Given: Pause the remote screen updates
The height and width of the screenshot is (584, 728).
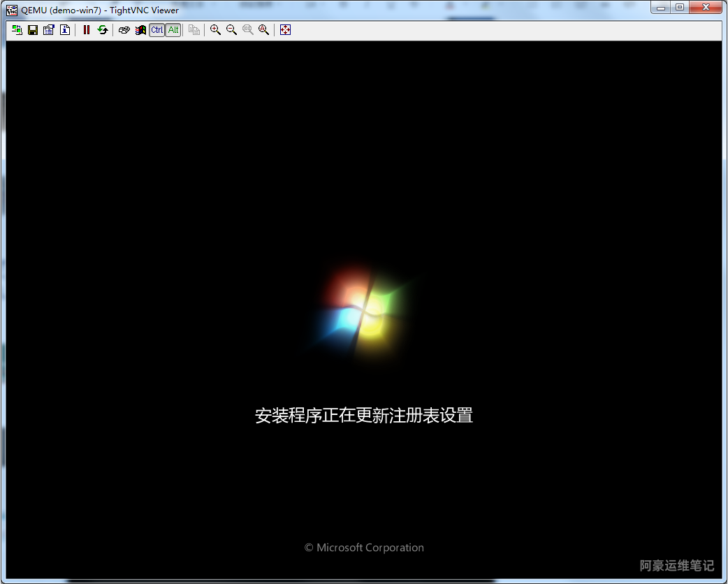Looking at the screenshot, I should pos(87,30).
